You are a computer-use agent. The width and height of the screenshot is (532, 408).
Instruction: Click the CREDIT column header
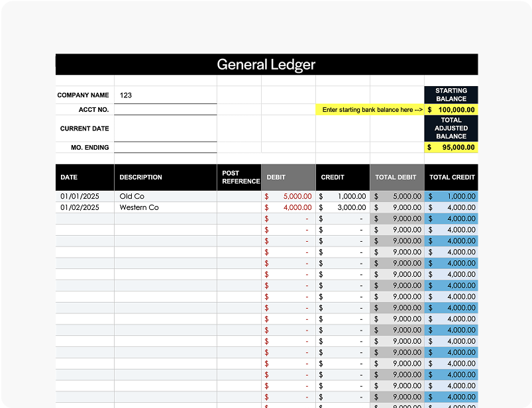[343, 178]
